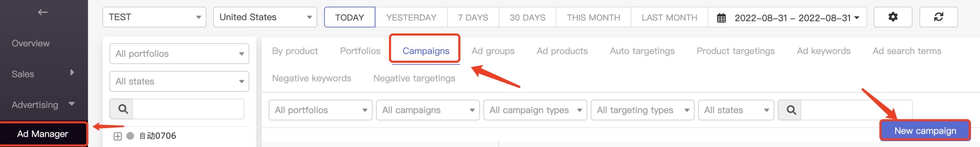
Task: Select the 7 DAYS date range
Action: [473, 17]
